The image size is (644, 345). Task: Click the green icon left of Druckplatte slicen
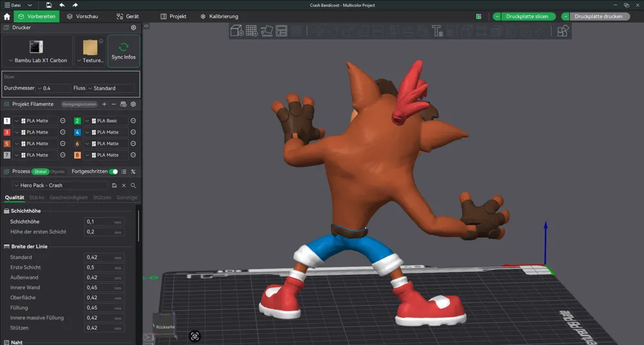tap(478, 17)
